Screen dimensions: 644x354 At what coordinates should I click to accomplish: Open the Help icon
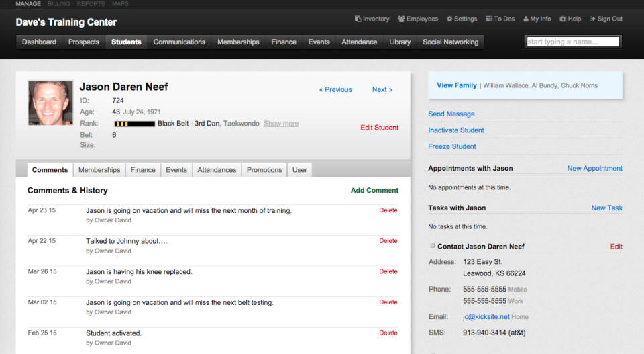click(x=563, y=19)
